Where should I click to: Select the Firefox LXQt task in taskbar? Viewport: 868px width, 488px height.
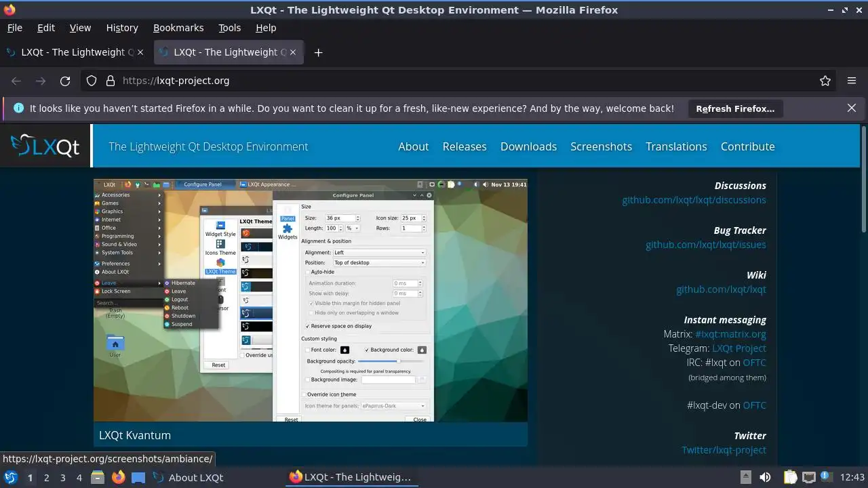351,477
